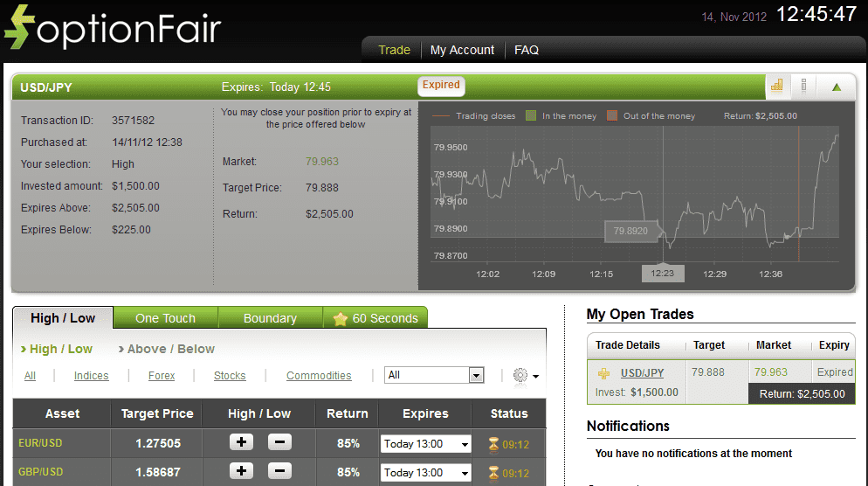Click the plus High button for EUR/USD
The width and height of the screenshot is (868, 486).
coord(241,442)
